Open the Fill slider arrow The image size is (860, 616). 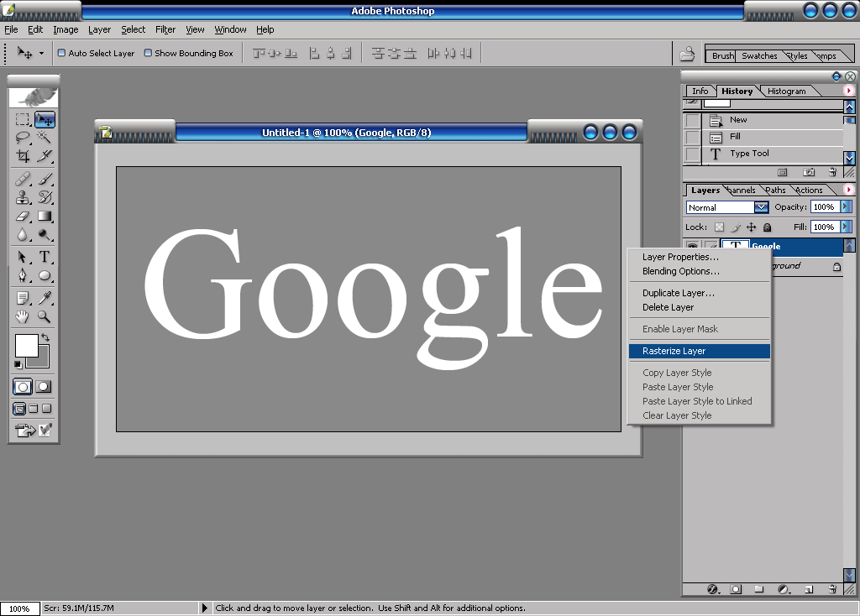click(x=847, y=227)
